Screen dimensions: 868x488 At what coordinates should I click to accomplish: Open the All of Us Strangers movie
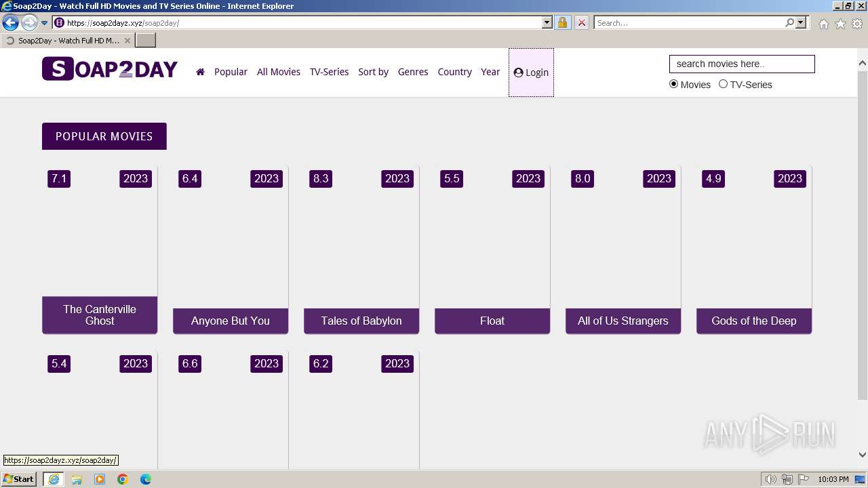[x=623, y=249]
